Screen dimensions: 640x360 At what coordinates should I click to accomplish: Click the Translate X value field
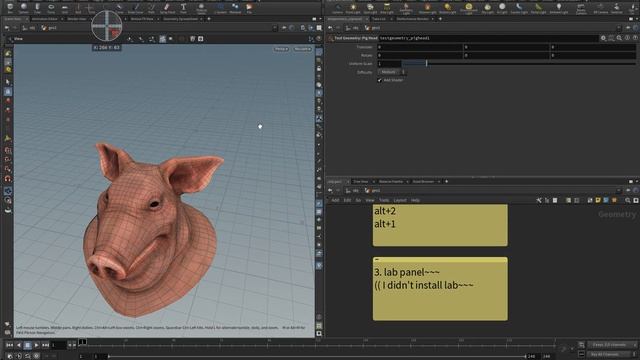pyautogui.click(x=420, y=47)
